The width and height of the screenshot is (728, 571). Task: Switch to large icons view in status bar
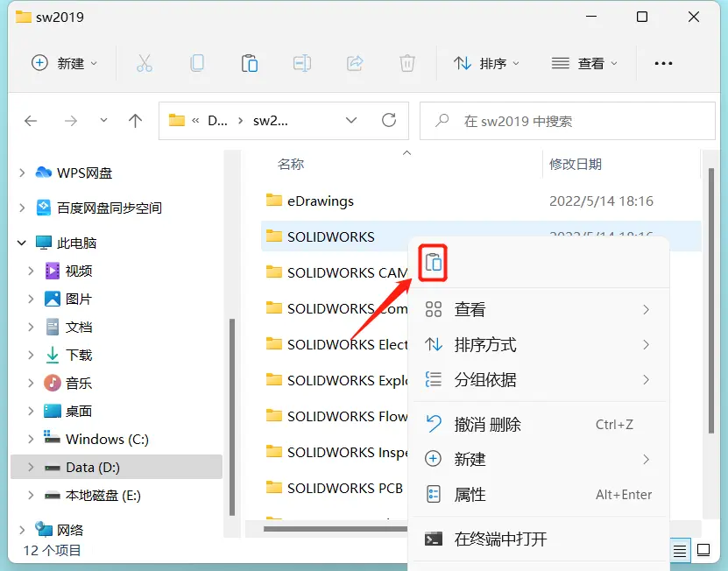(703, 551)
